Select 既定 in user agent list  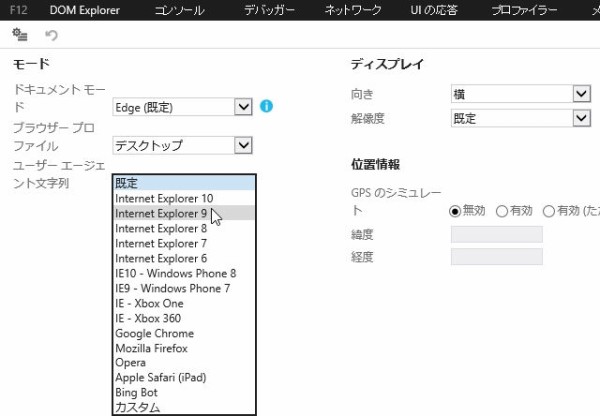(x=184, y=183)
